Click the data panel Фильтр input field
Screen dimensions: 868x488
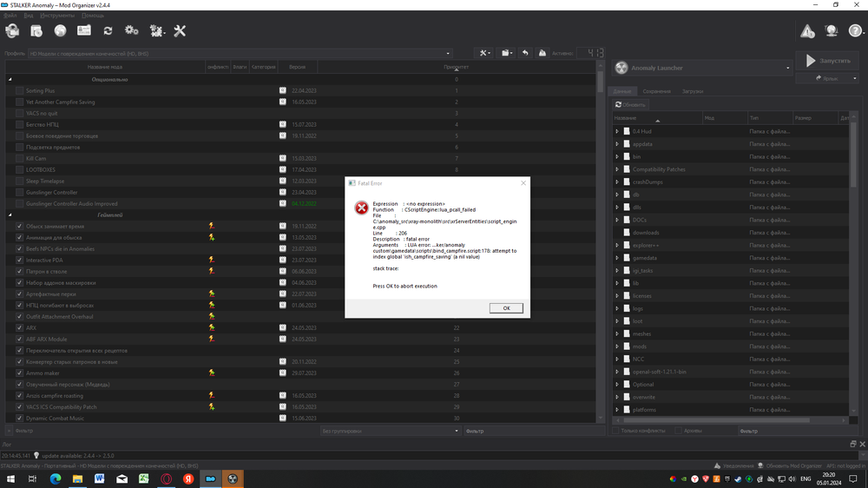(799, 431)
